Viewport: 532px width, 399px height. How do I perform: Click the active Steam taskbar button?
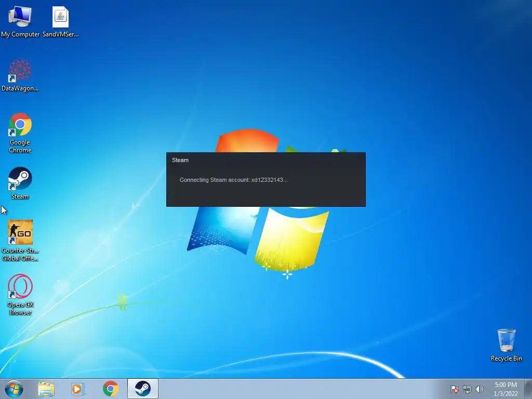click(x=143, y=389)
